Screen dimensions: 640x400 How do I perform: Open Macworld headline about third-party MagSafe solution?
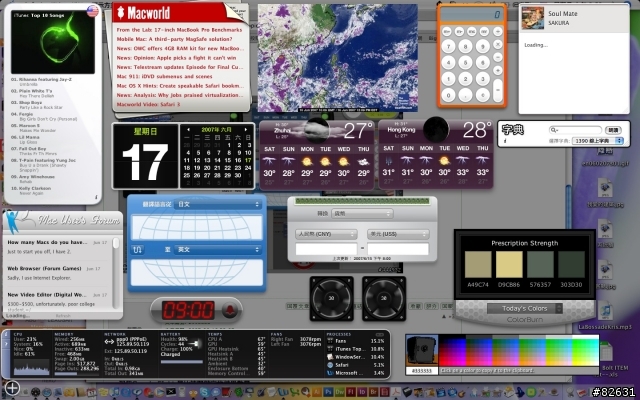coord(174,39)
